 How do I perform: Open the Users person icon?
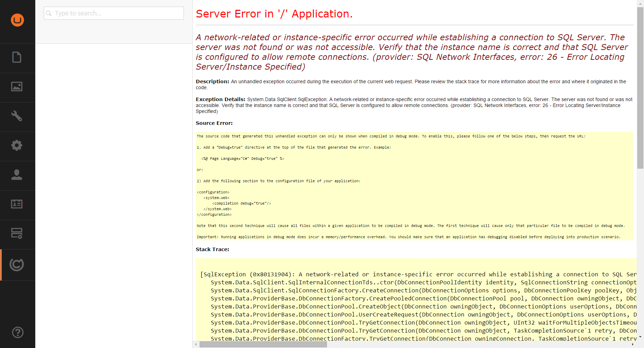(x=17, y=175)
